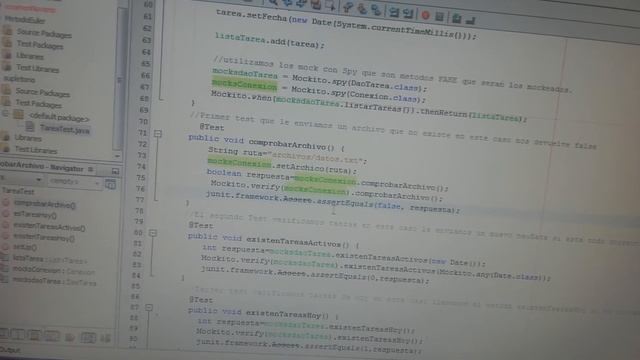Click listaTarea.add(tarea) statement
This screenshot has width=640, height=360.
point(270,41)
